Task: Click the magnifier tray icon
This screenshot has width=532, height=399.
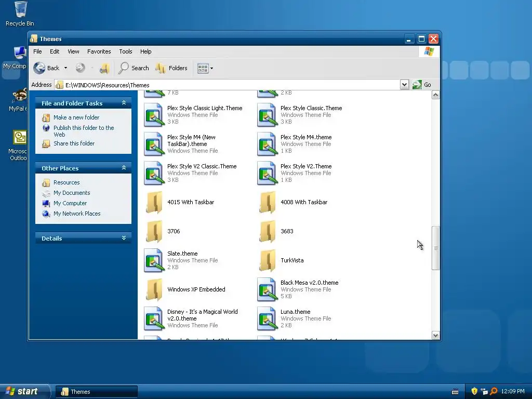Action: pyautogui.click(x=494, y=391)
